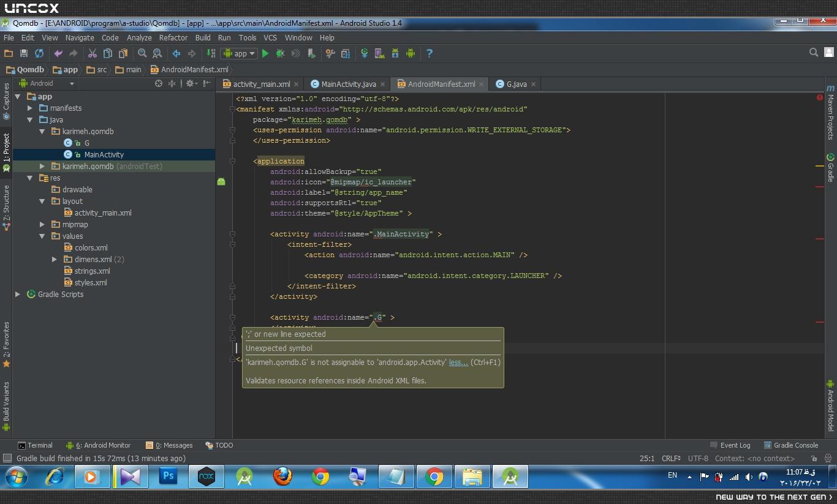Open the VCS menu
837x504 pixels.
pyautogui.click(x=270, y=37)
